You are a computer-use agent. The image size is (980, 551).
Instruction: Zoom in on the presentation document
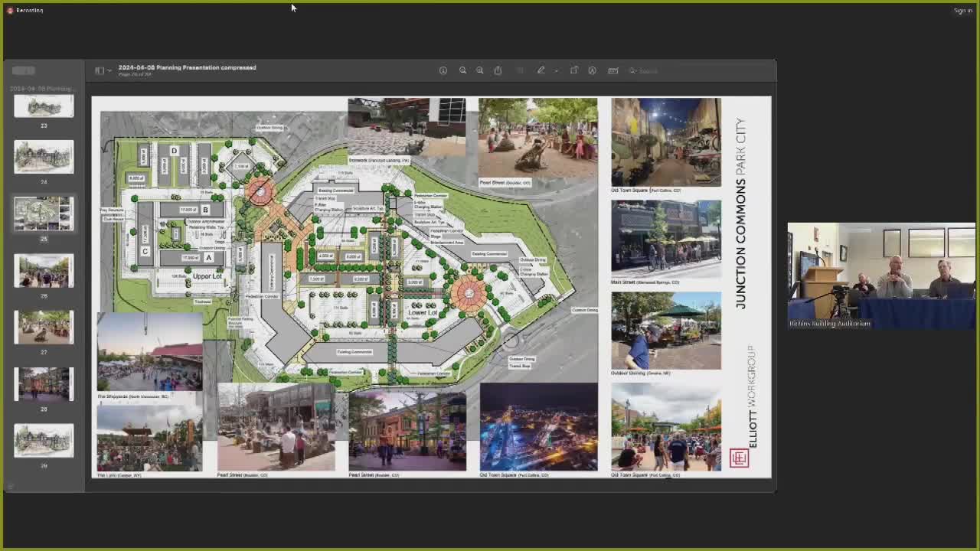coord(480,70)
